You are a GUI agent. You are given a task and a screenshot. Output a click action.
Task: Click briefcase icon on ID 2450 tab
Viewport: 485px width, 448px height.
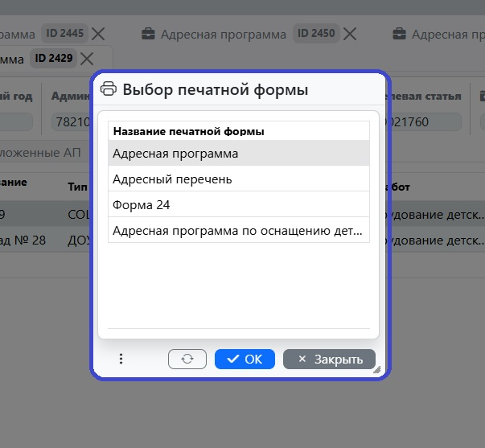click(x=149, y=35)
